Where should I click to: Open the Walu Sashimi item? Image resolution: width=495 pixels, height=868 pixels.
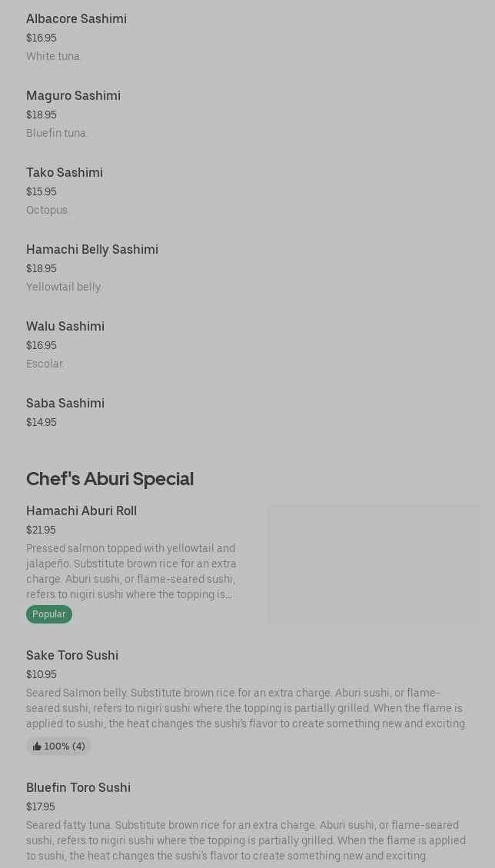(65, 326)
